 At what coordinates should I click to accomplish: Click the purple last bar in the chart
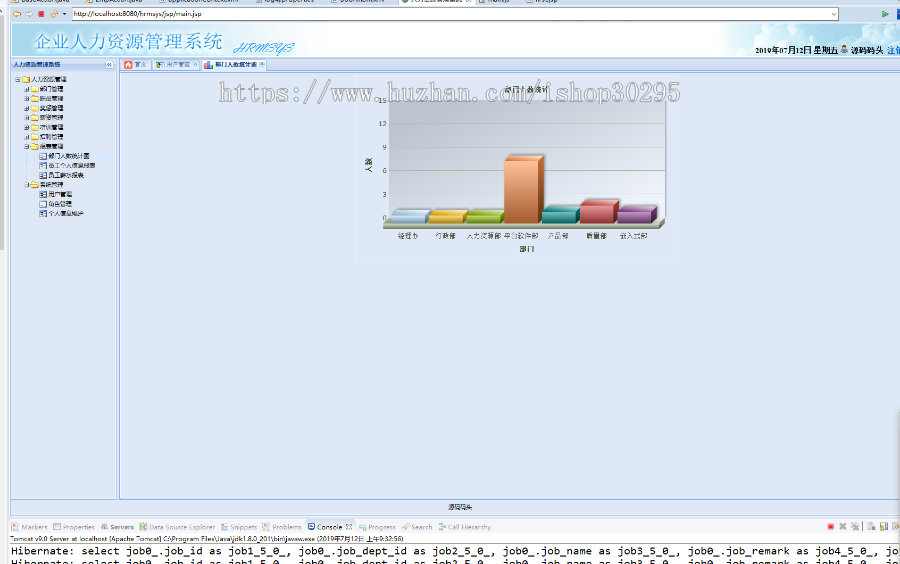[637, 215]
